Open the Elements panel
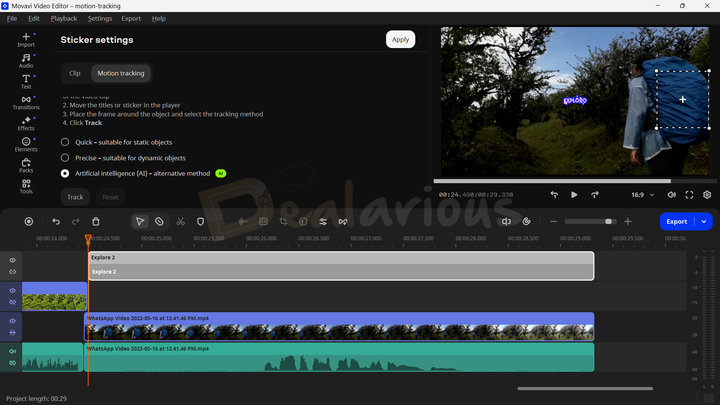 (x=26, y=144)
